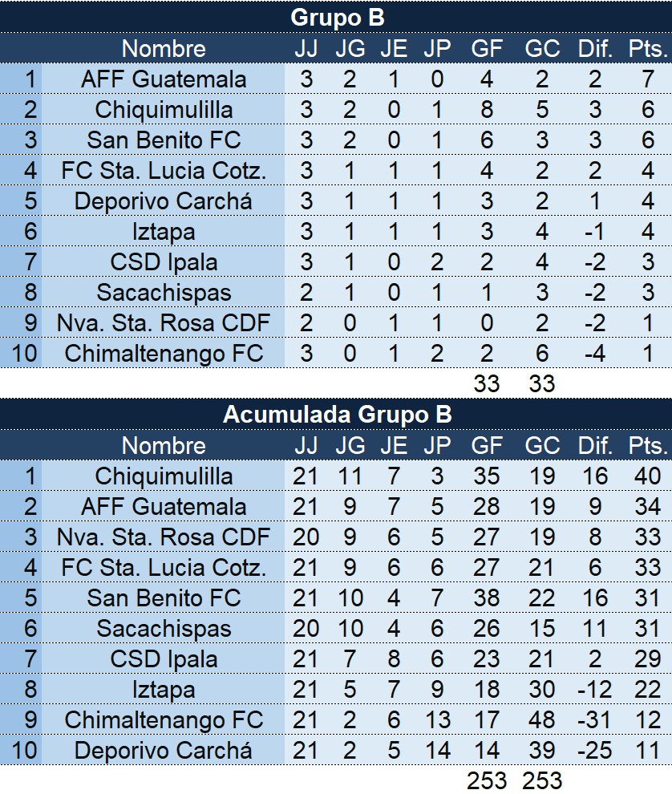Select Chiquimulilla's 40 points cell
Screen dimensions: 672x794
[x=648, y=476]
